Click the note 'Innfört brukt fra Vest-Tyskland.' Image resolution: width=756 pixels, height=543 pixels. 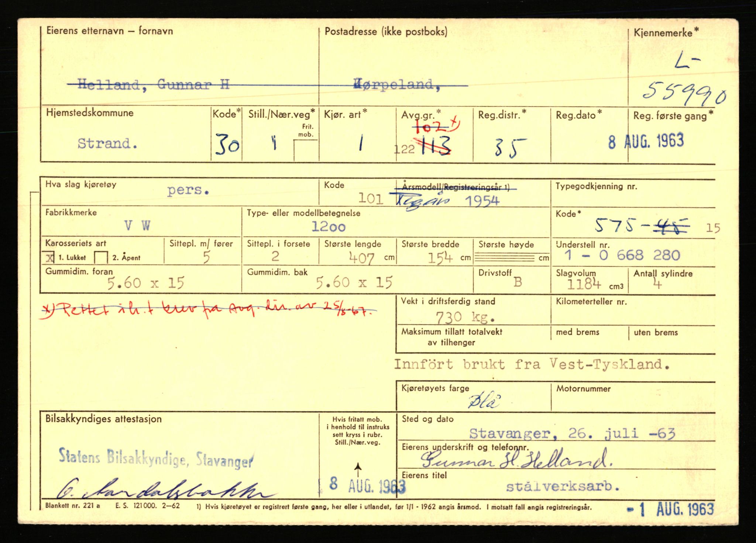pyautogui.click(x=532, y=364)
